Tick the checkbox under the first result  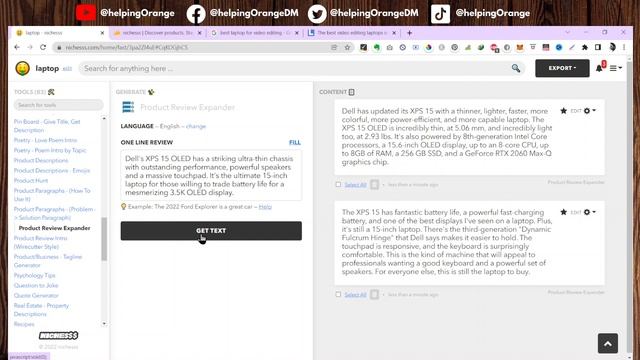338,184
